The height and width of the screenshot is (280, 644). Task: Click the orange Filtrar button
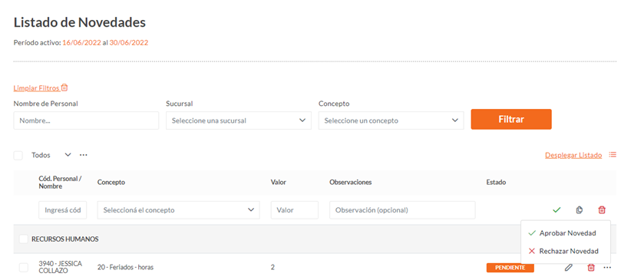511,119
